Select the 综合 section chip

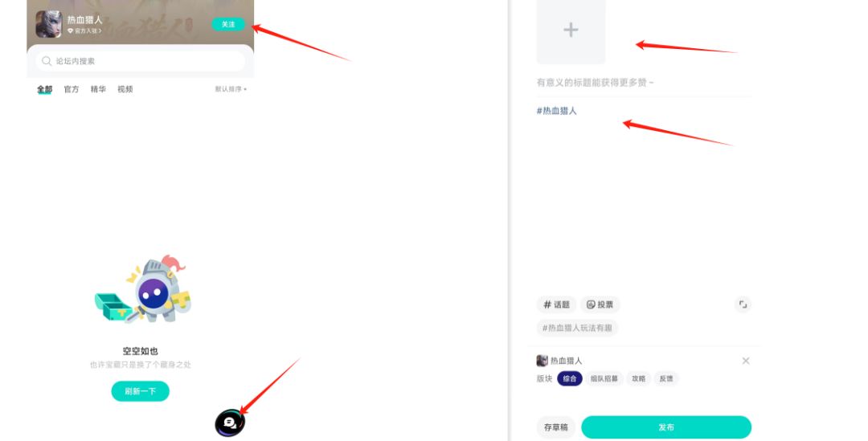coord(570,378)
